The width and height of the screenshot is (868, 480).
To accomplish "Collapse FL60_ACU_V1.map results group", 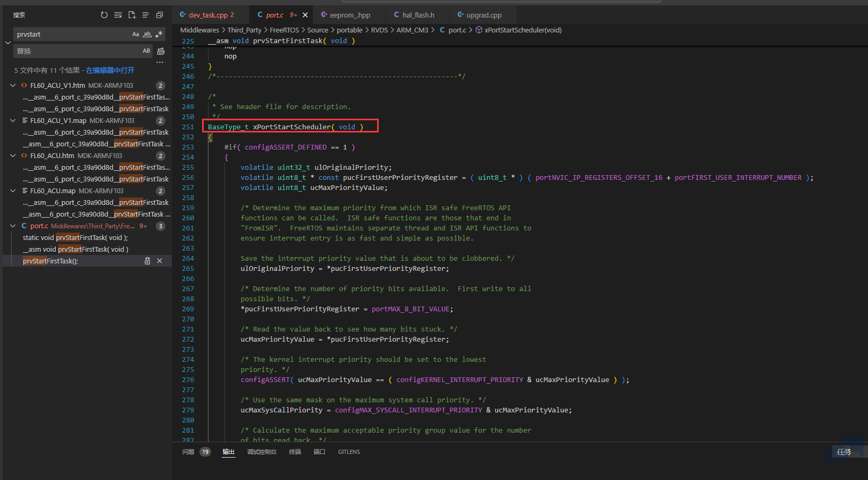I will tap(13, 120).
